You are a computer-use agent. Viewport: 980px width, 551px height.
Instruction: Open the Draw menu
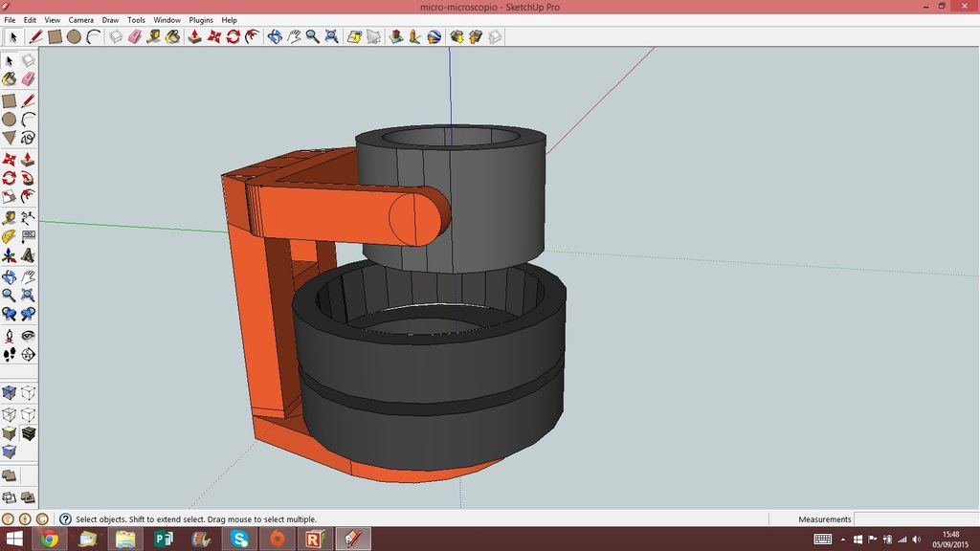click(x=110, y=20)
